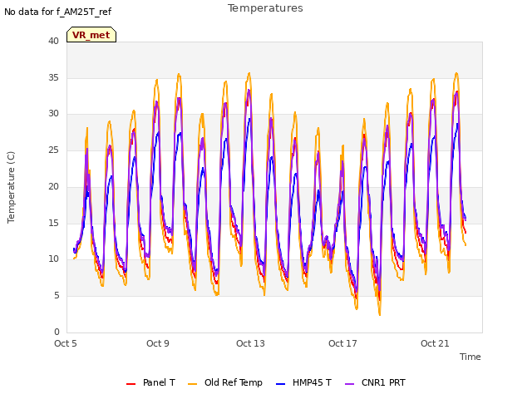Toggle the Panel T legend entry
The width and height of the screenshot is (532, 399).
tap(150, 382)
